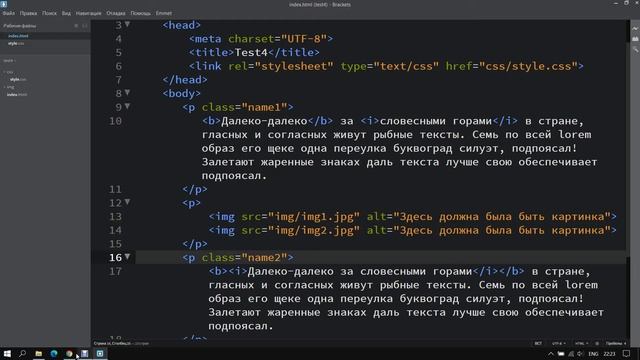The height and width of the screenshot is (360, 640).
Task: Click the cursor position info in status bar
Action: point(112,343)
